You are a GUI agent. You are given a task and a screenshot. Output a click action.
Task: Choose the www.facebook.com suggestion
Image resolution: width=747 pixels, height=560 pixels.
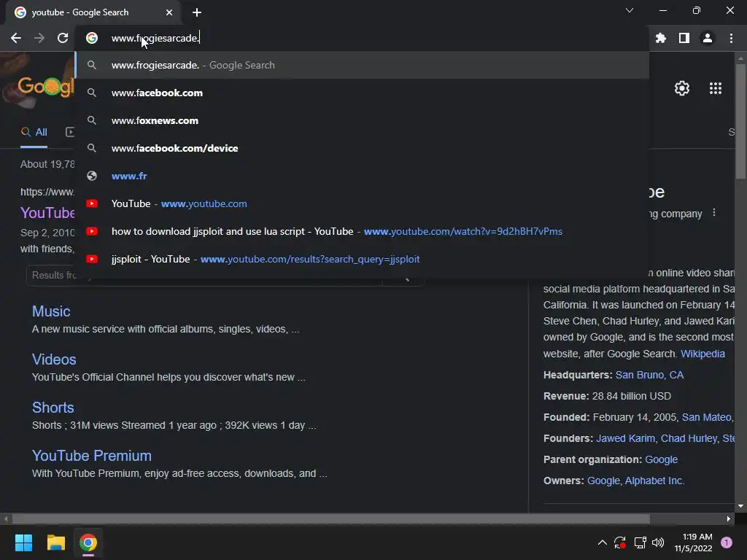click(362, 93)
